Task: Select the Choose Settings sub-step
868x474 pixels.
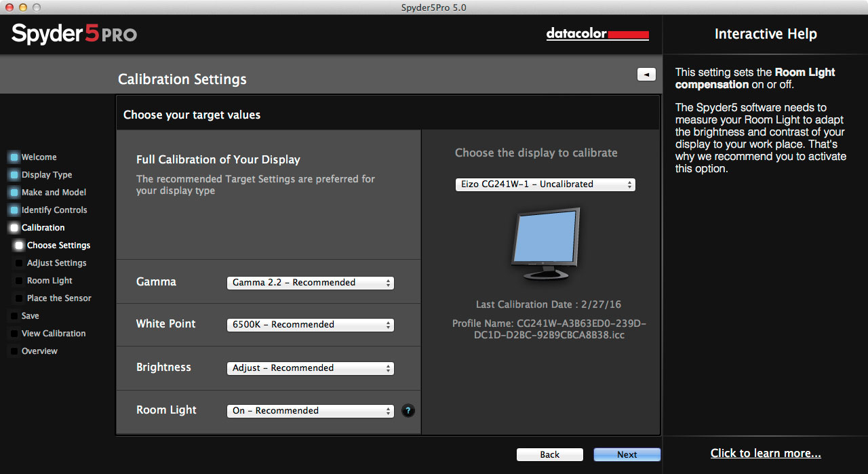Action: click(x=59, y=245)
